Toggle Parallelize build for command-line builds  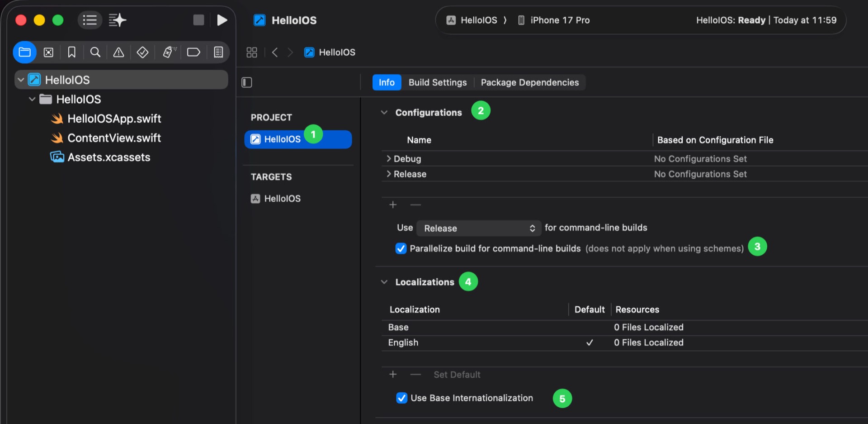pos(401,248)
